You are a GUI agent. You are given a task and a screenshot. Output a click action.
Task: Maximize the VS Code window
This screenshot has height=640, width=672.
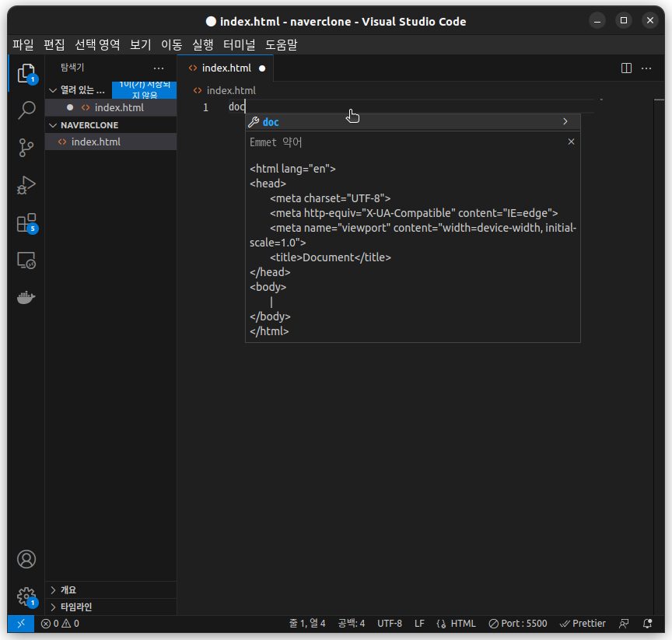coord(624,20)
